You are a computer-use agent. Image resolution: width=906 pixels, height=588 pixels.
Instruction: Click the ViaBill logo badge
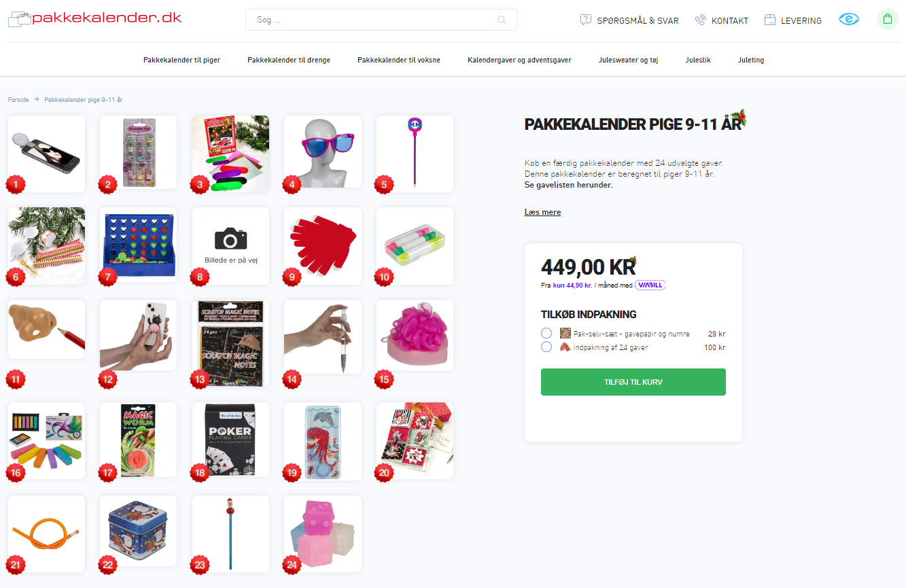(x=650, y=286)
